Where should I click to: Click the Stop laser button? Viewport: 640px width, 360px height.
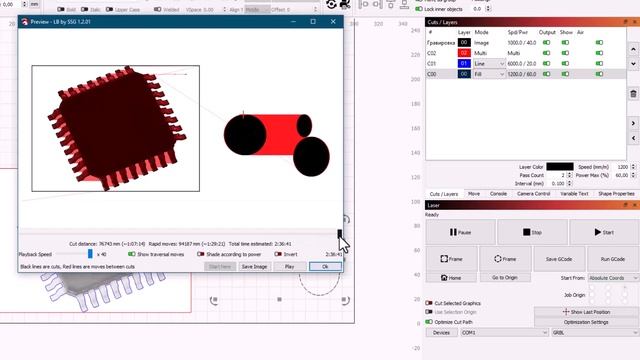click(532, 232)
